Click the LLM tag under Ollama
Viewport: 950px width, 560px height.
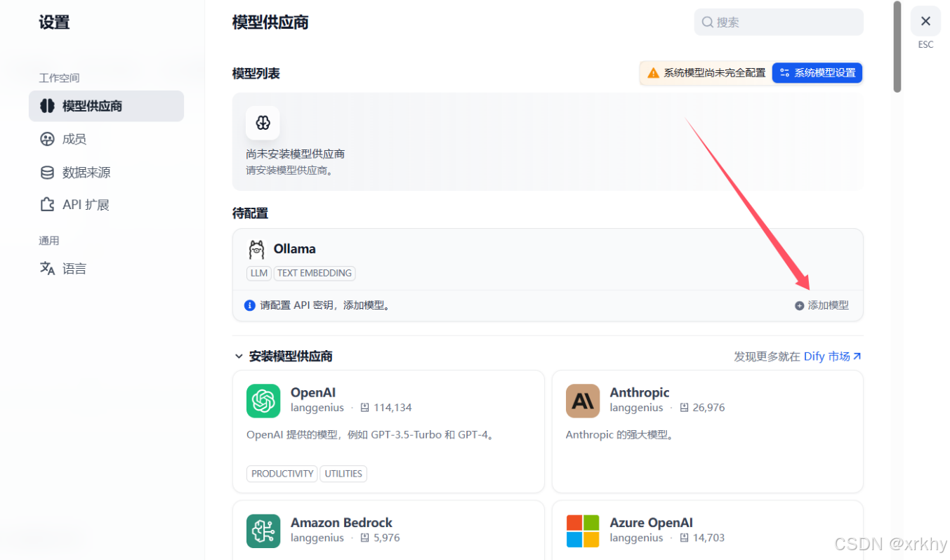click(259, 273)
